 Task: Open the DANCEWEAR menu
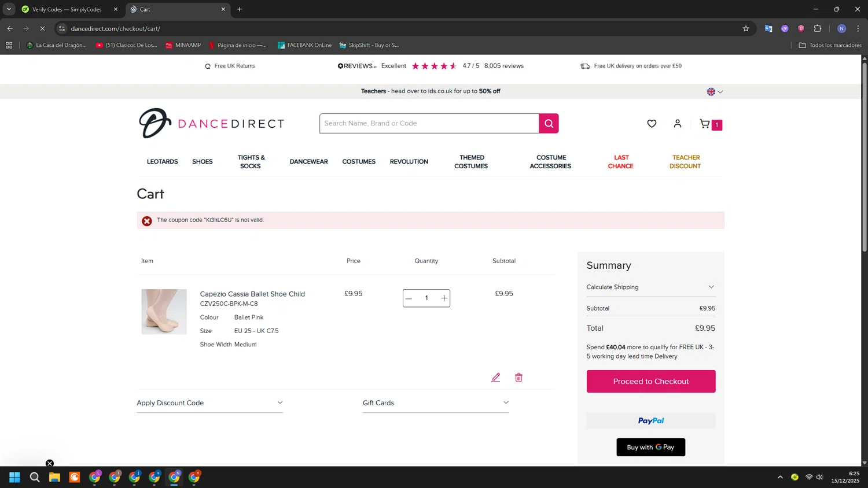click(x=308, y=162)
